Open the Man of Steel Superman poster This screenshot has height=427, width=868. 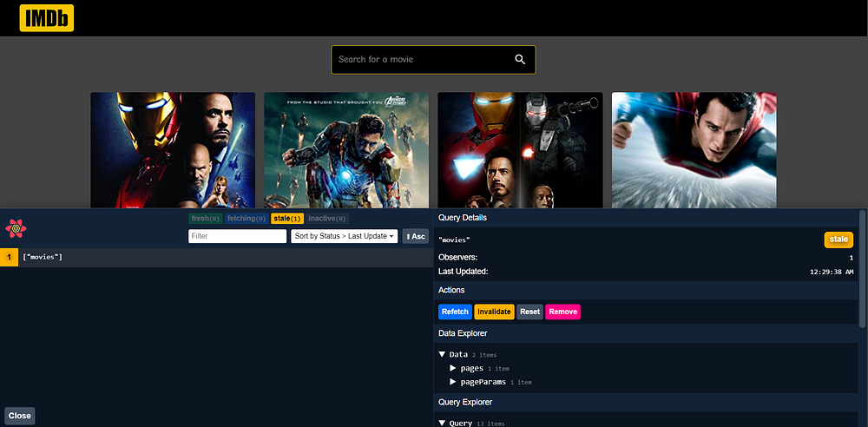694,150
